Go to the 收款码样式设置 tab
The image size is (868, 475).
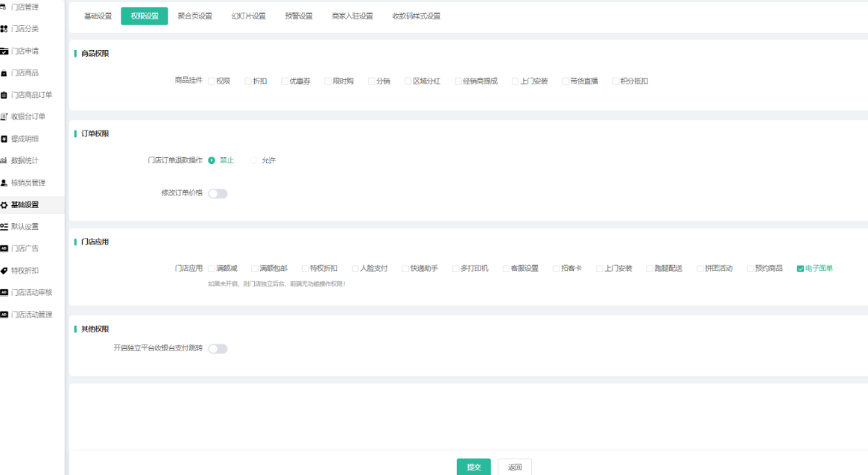coord(416,16)
